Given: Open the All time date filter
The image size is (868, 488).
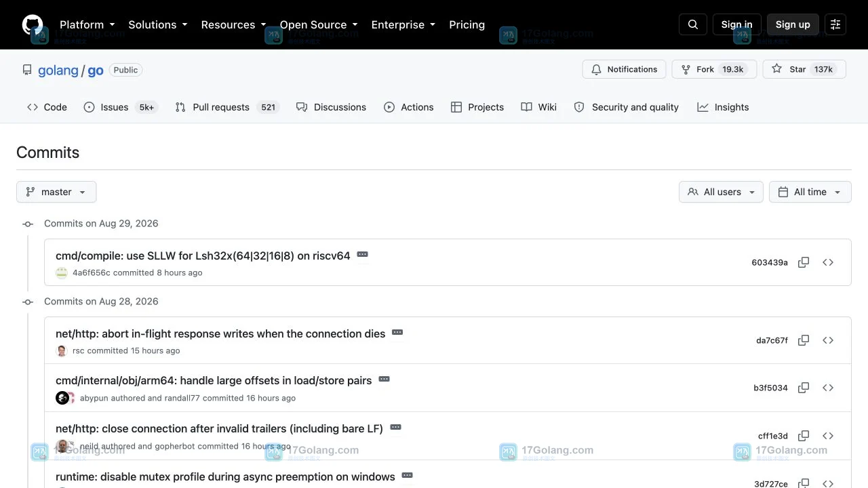Looking at the screenshot, I should click(x=810, y=192).
